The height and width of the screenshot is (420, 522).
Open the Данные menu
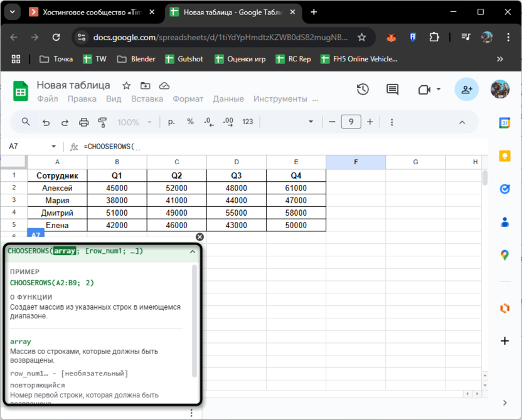point(228,99)
